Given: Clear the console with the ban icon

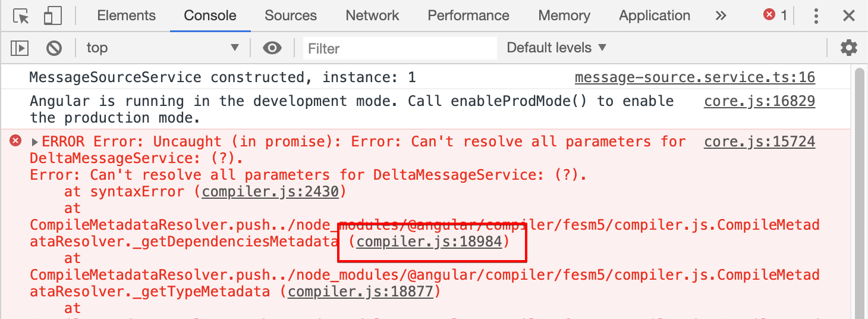Looking at the screenshot, I should [54, 48].
